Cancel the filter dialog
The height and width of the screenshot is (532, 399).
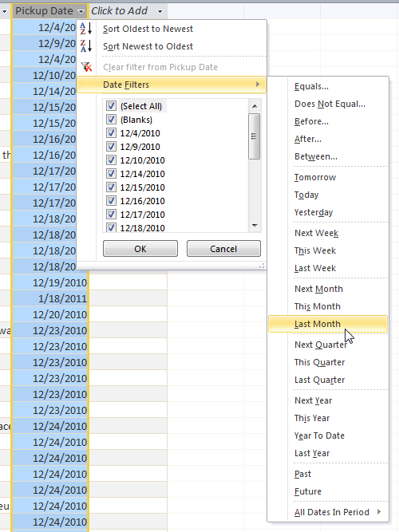point(223,249)
